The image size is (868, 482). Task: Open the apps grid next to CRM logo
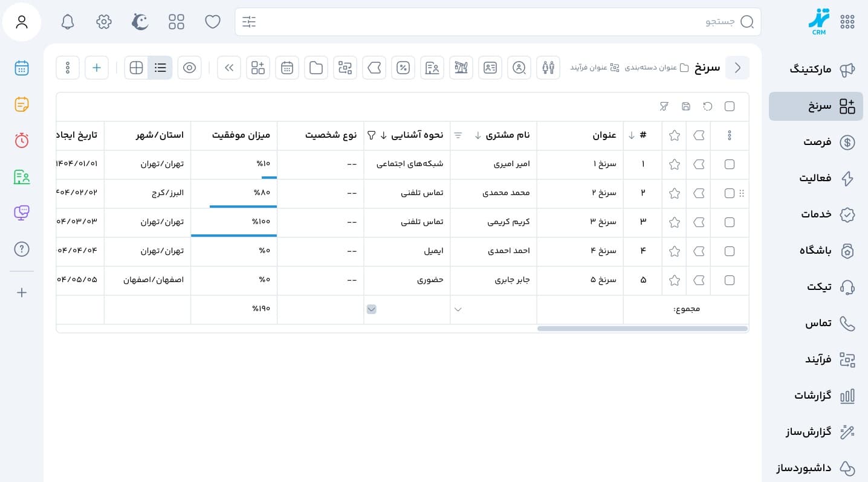847,22
